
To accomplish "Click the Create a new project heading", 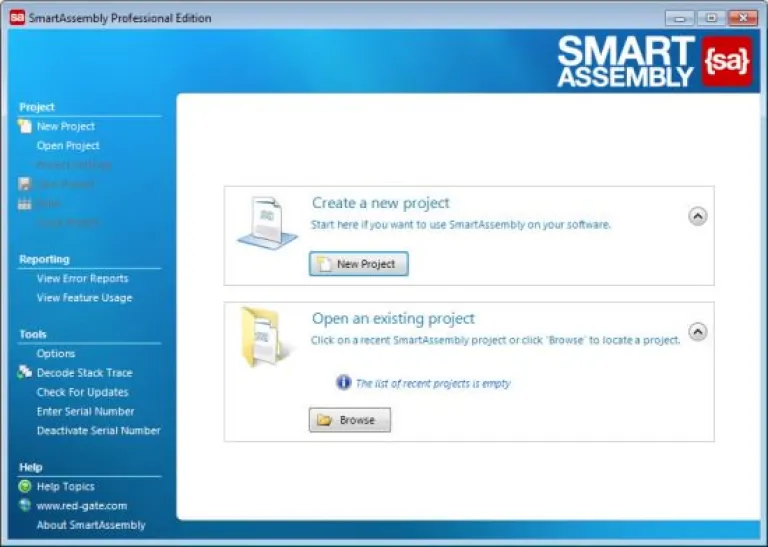I will [x=381, y=203].
